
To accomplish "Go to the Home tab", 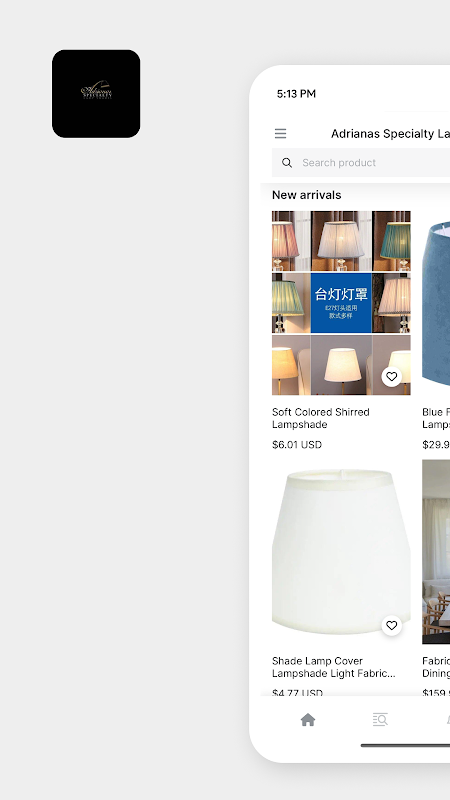I will click(308, 720).
